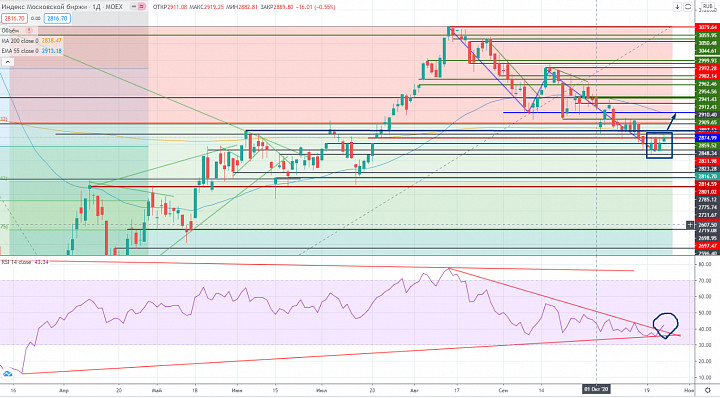
Task: Collapse the indicator legend with chevron
Action: [x=8, y=62]
